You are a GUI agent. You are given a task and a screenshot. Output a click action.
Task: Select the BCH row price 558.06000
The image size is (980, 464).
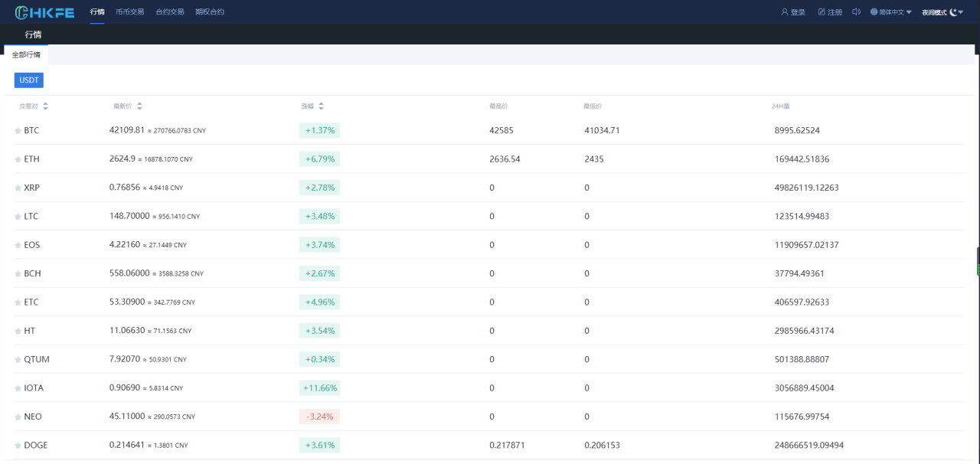tap(129, 273)
